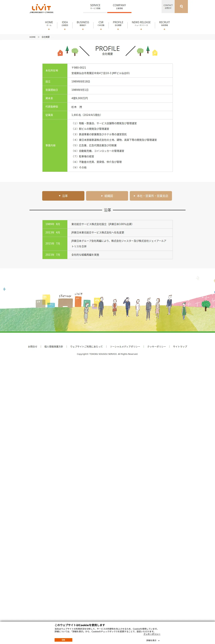Expand the 沿革 section button

63,196
